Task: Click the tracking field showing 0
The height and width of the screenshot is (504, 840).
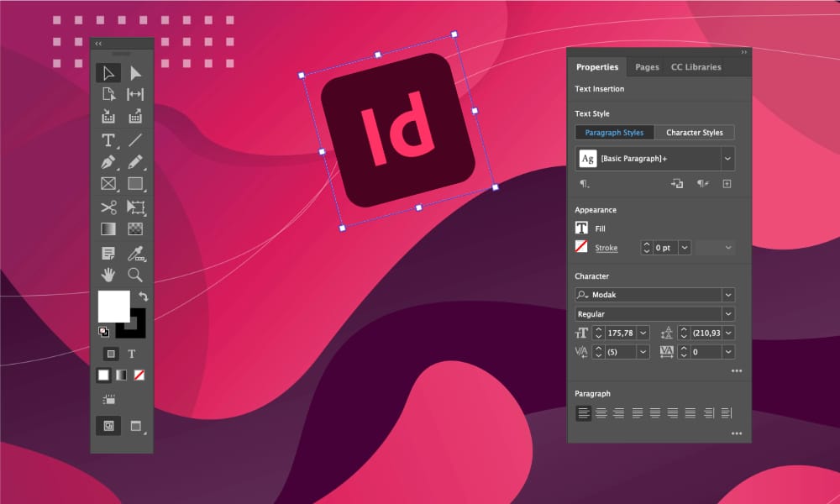Action: (706, 352)
